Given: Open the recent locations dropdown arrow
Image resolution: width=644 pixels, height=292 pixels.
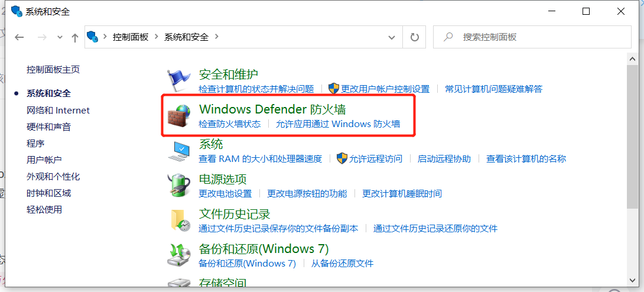Looking at the screenshot, I should tap(60, 37).
